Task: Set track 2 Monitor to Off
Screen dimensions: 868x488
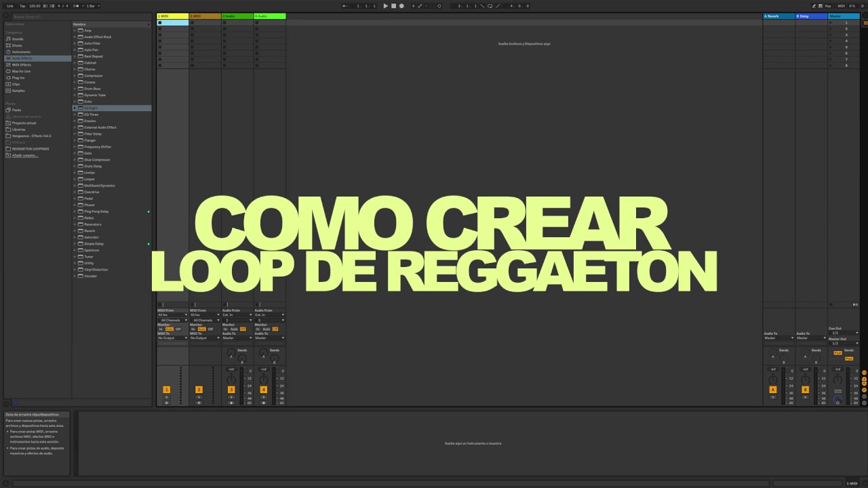Action: point(210,329)
